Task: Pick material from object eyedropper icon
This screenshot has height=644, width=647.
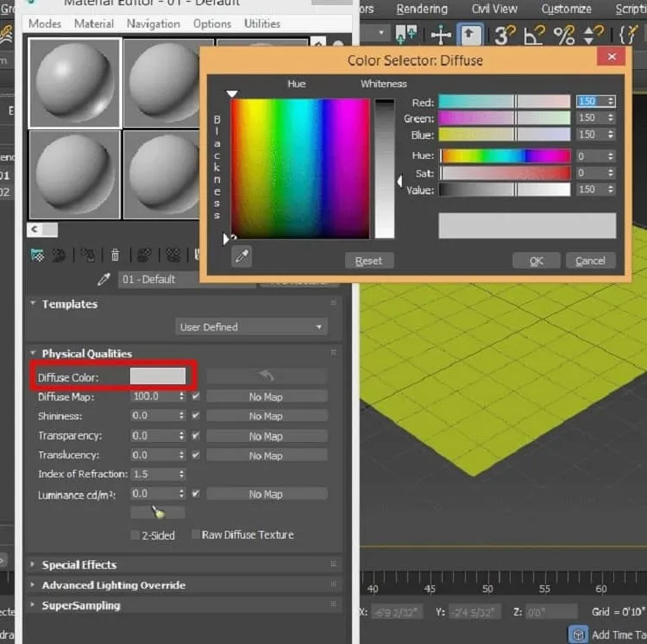Action: point(104,280)
